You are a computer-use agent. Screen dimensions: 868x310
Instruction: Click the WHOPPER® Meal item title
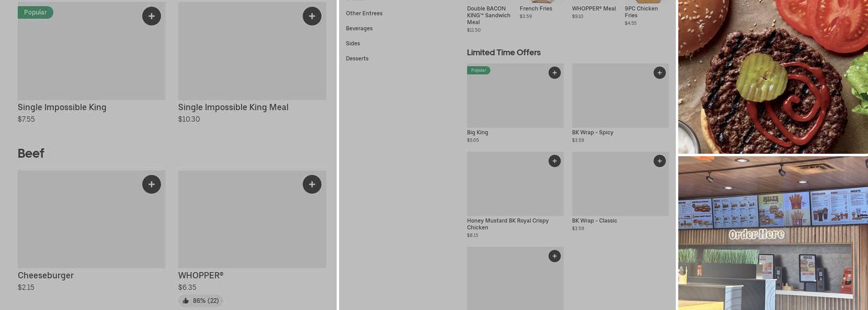pos(593,9)
